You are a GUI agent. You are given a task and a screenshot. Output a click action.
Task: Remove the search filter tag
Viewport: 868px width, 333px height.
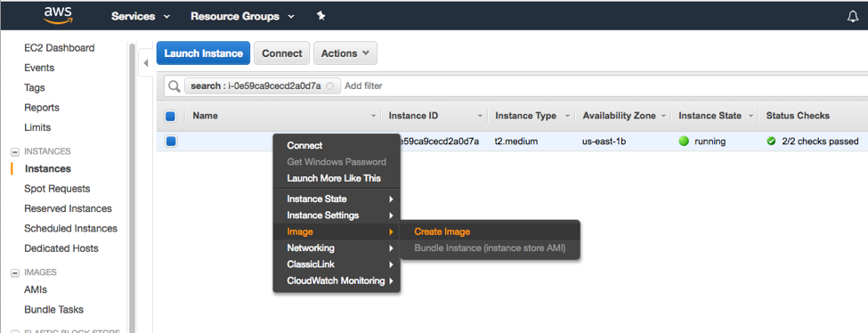pos(330,85)
